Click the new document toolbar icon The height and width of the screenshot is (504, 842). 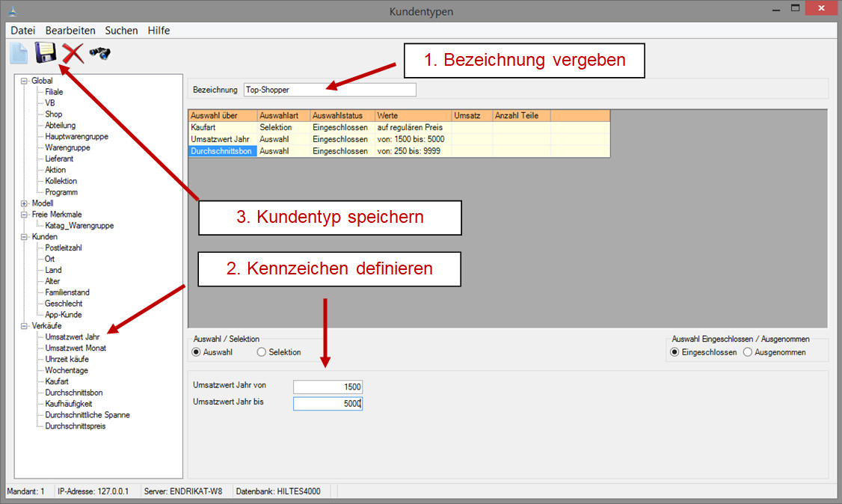point(18,54)
